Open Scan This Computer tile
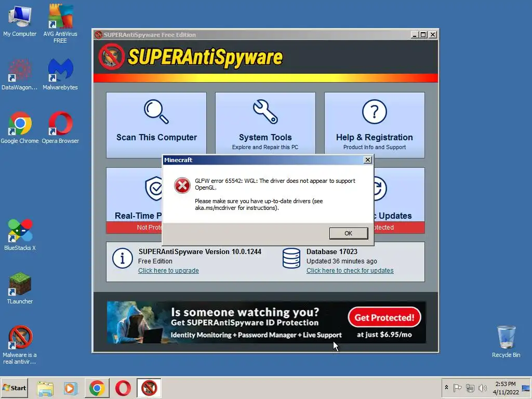 (156, 125)
